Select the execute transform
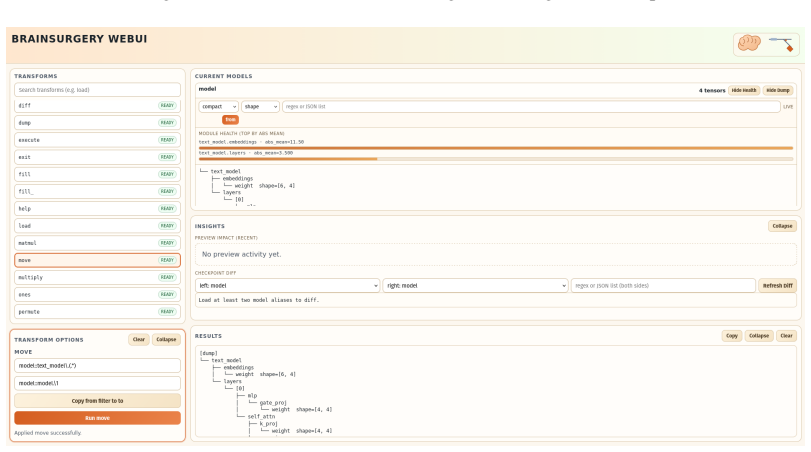The height and width of the screenshot is (452, 811). pyautogui.click(x=97, y=140)
